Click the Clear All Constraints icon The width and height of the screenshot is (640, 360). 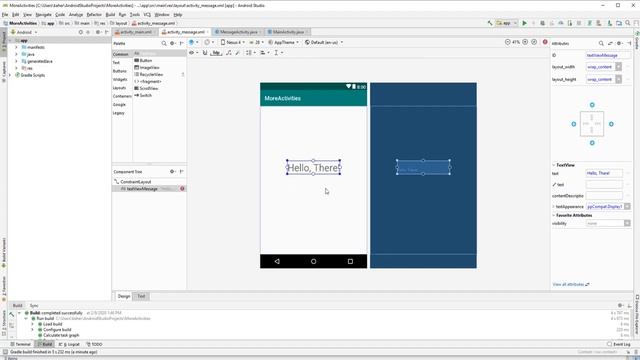[229, 53]
